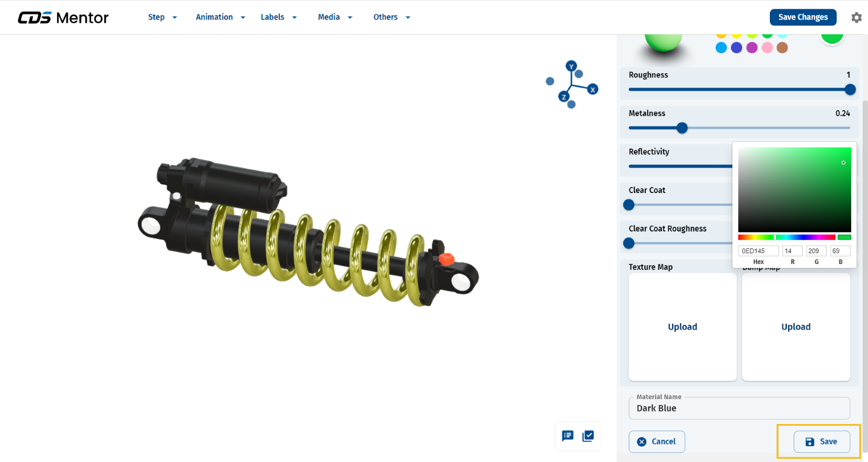Click the checklist library icon

tap(588, 436)
